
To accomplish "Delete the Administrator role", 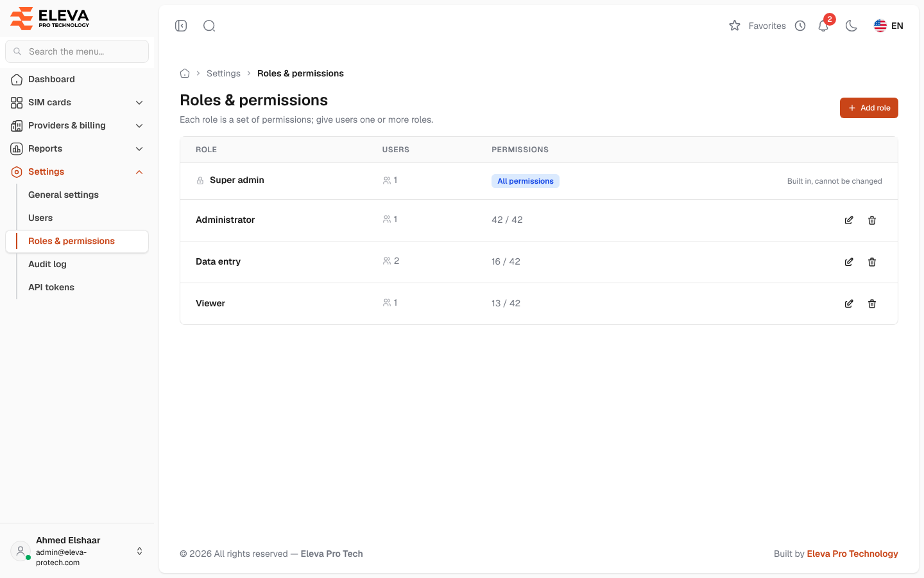I will tap(872, 220).
